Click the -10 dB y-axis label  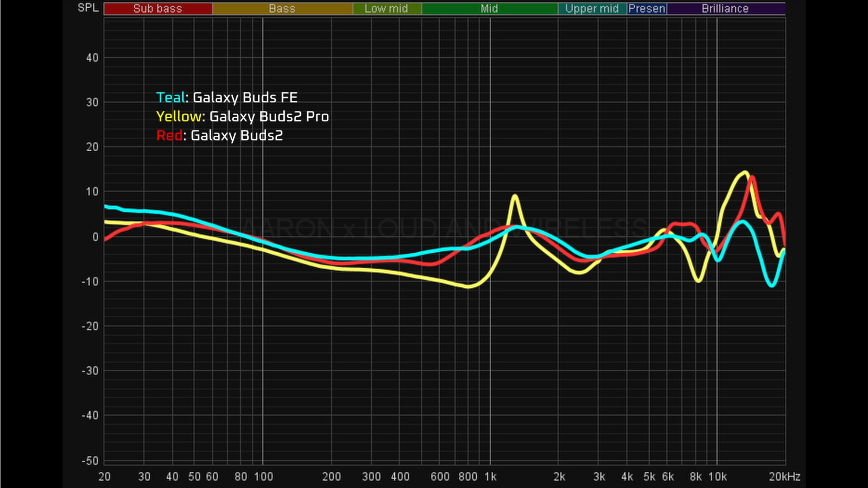90,281
